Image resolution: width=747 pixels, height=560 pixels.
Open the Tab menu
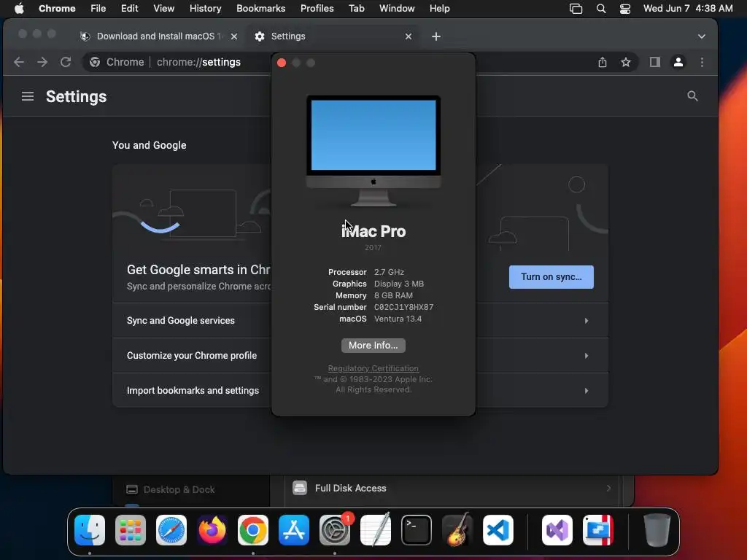[356, 9]
